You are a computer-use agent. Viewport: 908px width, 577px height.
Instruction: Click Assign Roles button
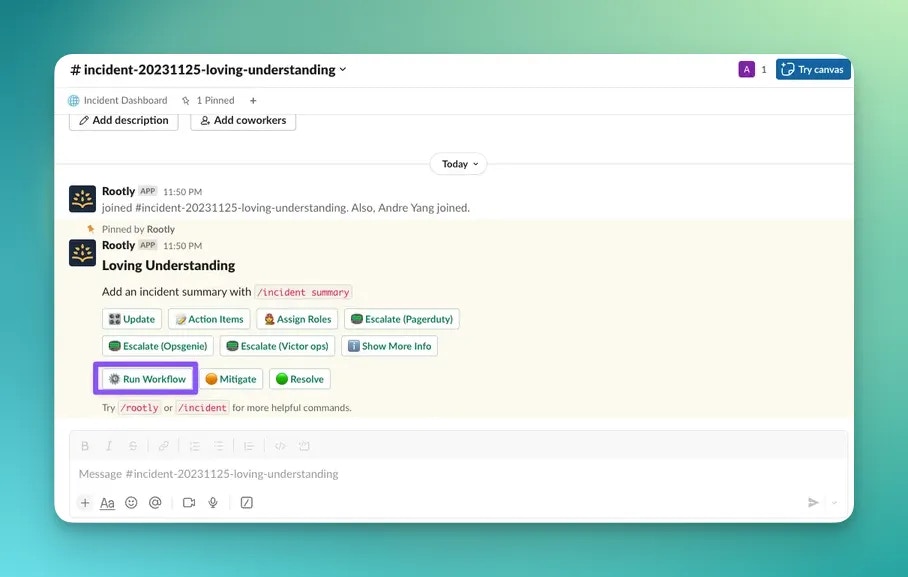(x=298, y=319)
